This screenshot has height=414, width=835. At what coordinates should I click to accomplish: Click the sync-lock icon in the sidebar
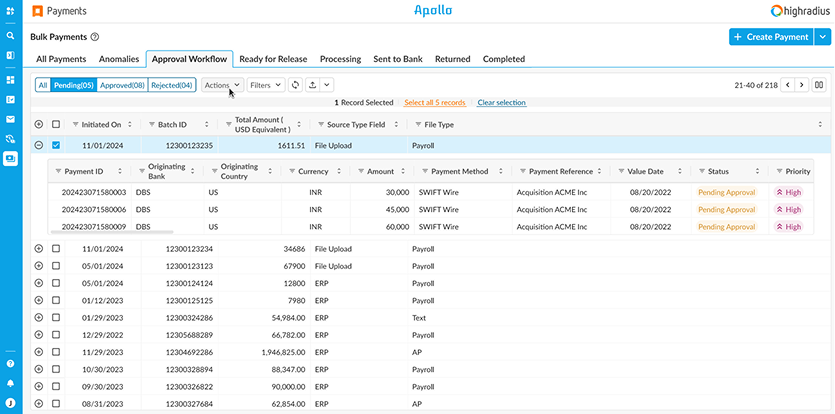point(10,139)
